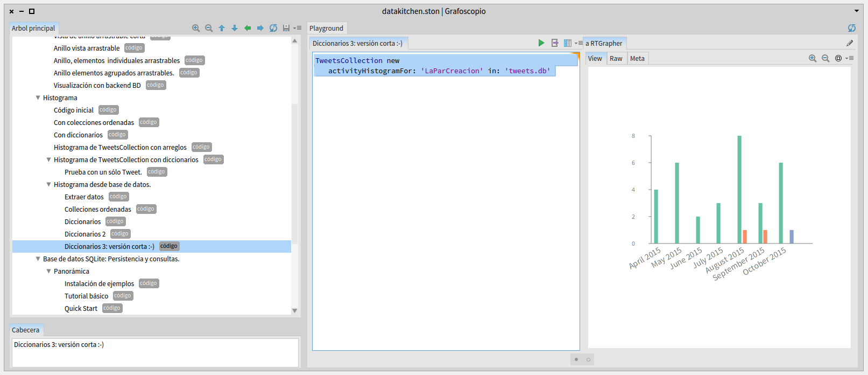The height and width of the screenshot is (375, 868).
Task: Run the playground code with green play button
Action: coord(541,43)
